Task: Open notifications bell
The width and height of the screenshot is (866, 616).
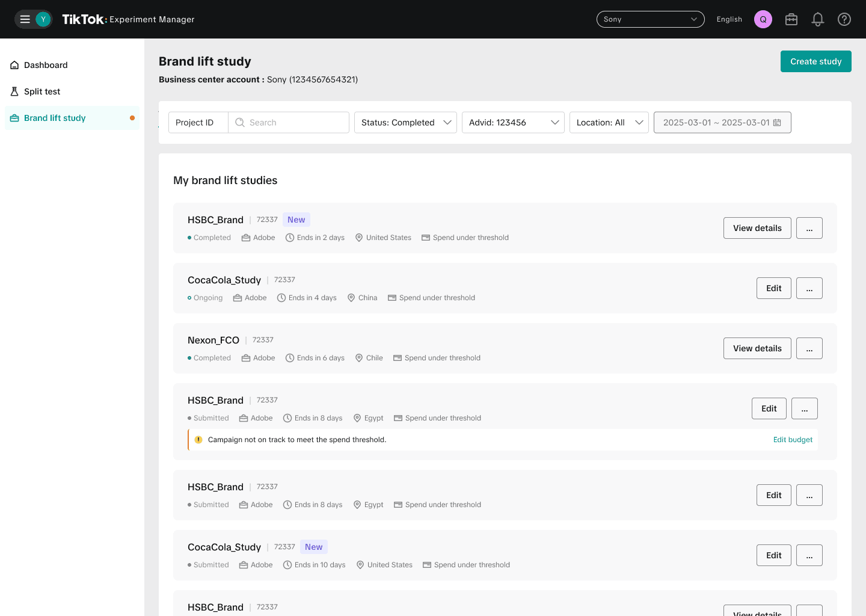Action: (x=818, y=19)
